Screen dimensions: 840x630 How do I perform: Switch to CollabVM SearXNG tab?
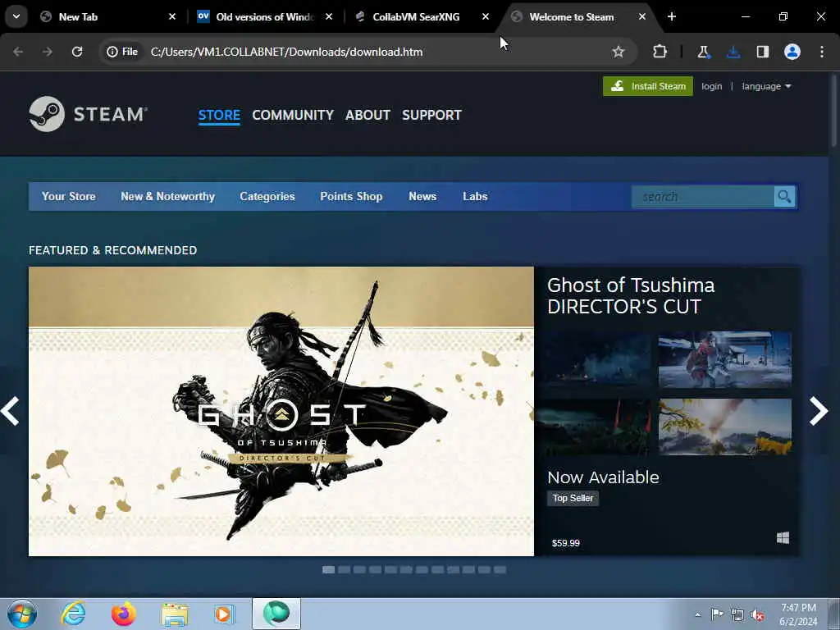423,16
